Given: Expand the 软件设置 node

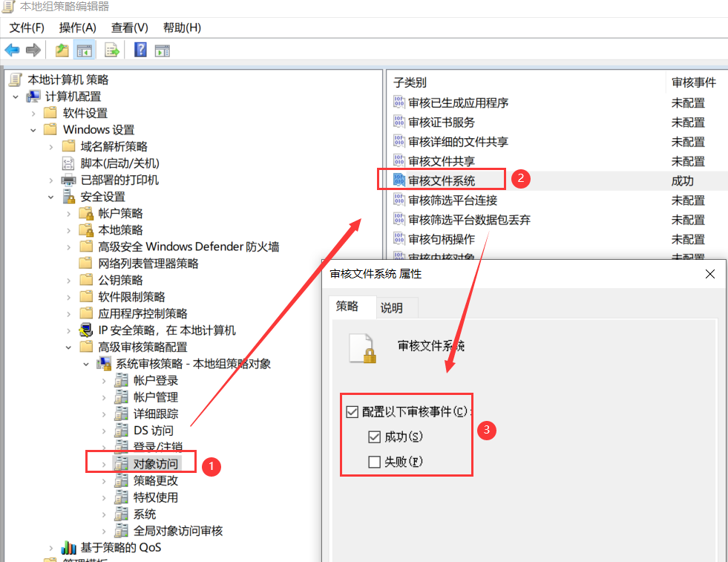Looking at the screenshot, I should coord(33,114).
